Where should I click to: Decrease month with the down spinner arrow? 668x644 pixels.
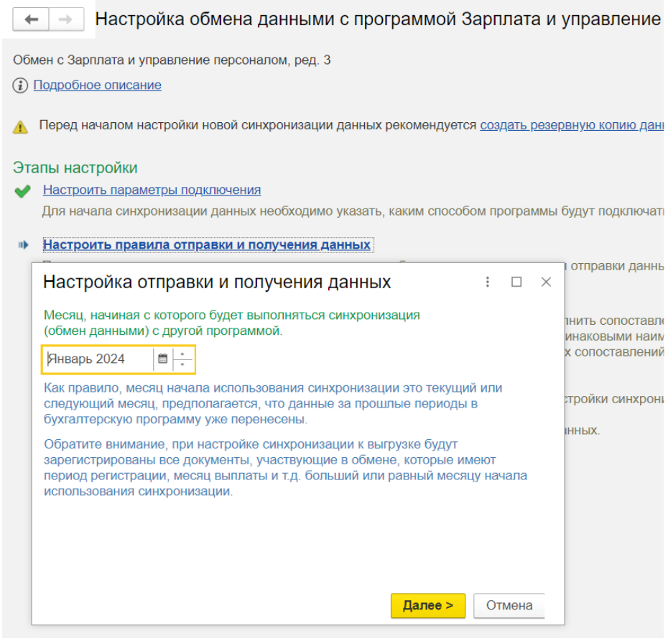coord(182,364)
